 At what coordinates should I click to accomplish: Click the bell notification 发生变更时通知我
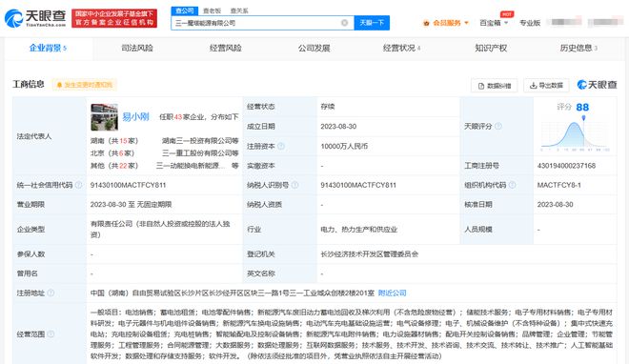[84, 85]
